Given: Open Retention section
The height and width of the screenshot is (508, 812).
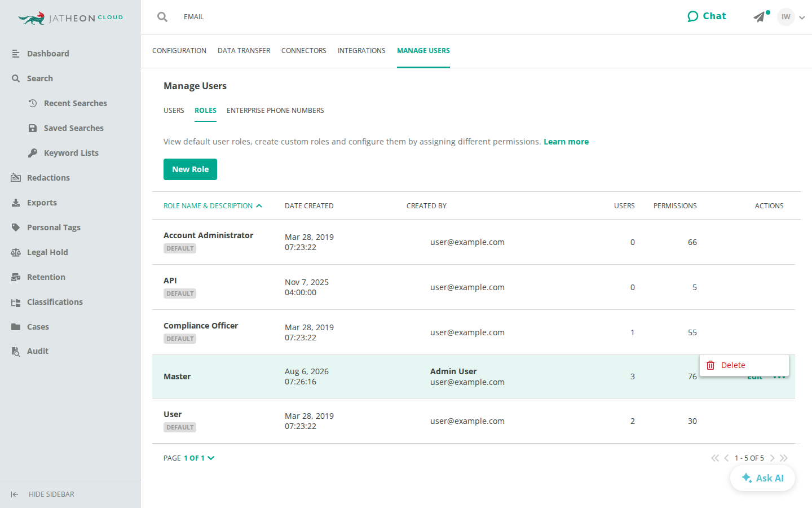Looking at the screenshot, I should click(46, 277).
